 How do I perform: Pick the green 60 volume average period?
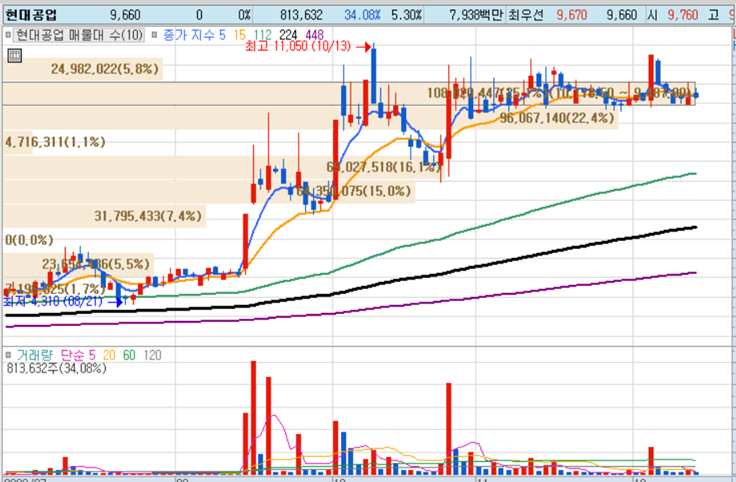click(129, 355)
